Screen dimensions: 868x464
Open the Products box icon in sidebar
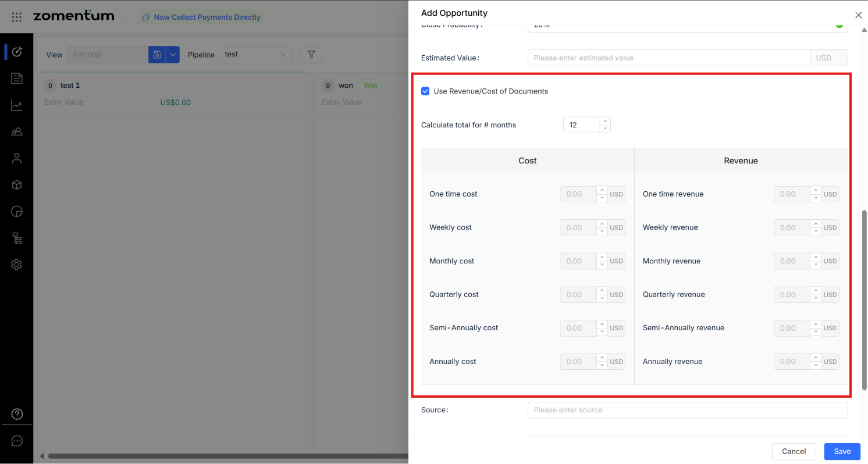pyautogui.click(x=17, y=185)
